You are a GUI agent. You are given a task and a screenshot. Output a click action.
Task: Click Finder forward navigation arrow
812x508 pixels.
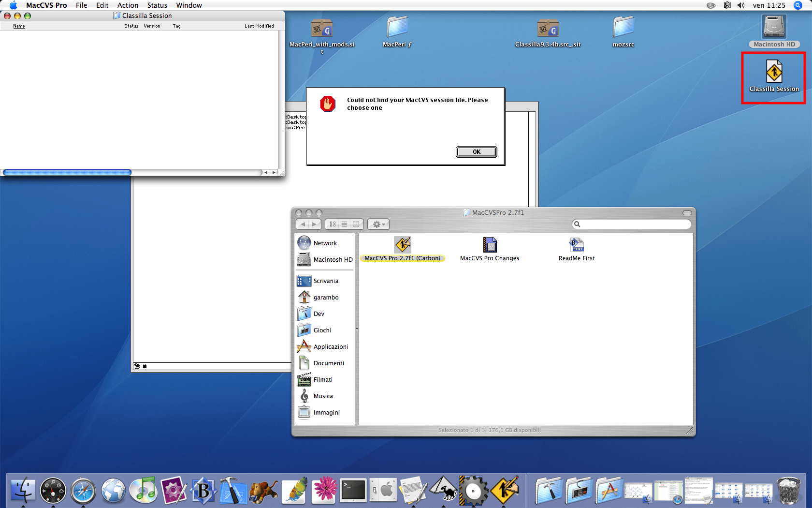click(x=315, y=224)
